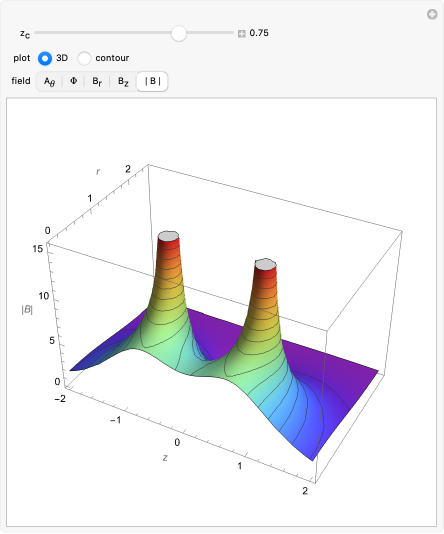
Task: Click the r axis label
Action: tap(98, 171)
